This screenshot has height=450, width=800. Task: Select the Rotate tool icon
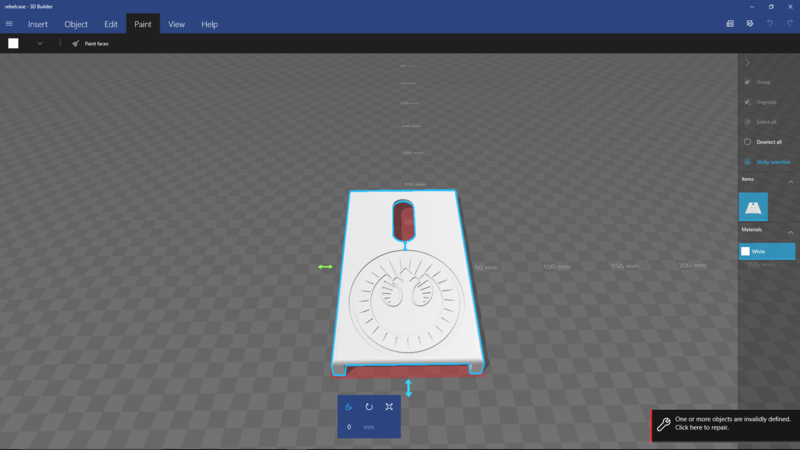tap(369, 407)
